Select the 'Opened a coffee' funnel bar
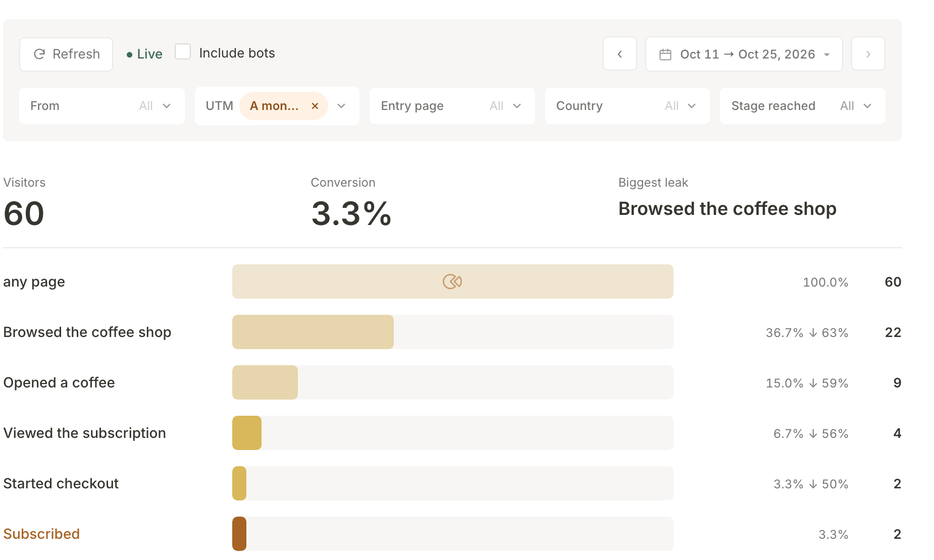 [x=265, y=382]
